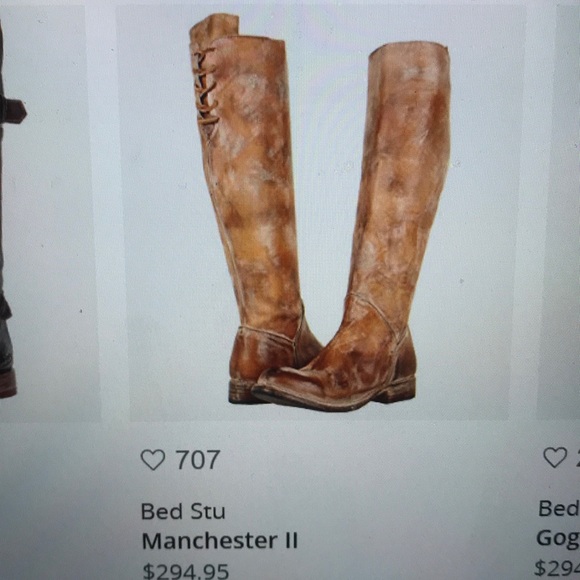Open the Manchester II product name link

pyautogui.click(x=220, y=541)
